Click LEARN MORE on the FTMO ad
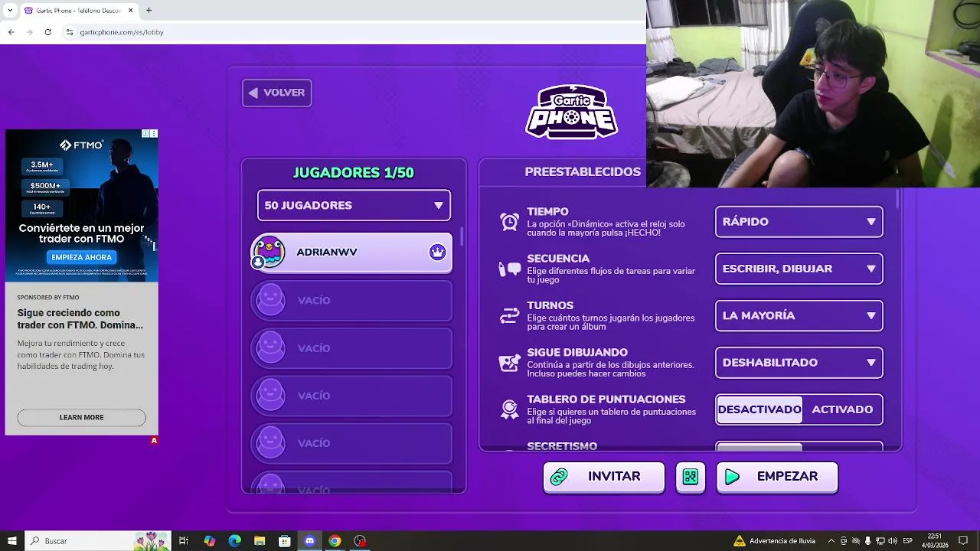 tap(81, 417)
